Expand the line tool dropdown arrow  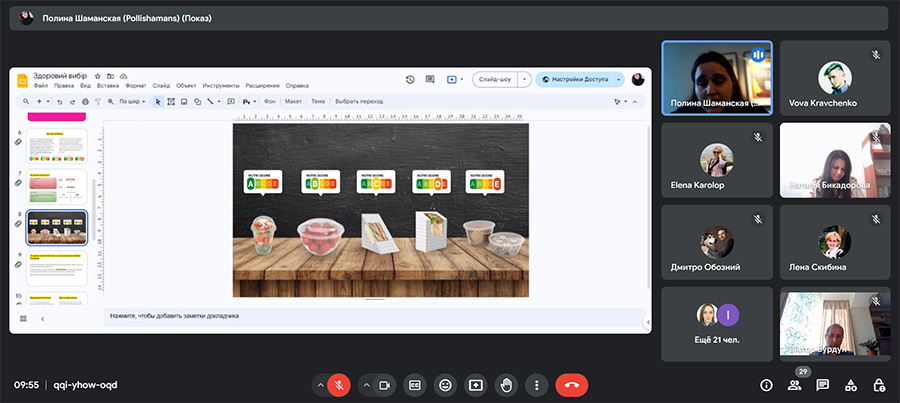(219, 102)
